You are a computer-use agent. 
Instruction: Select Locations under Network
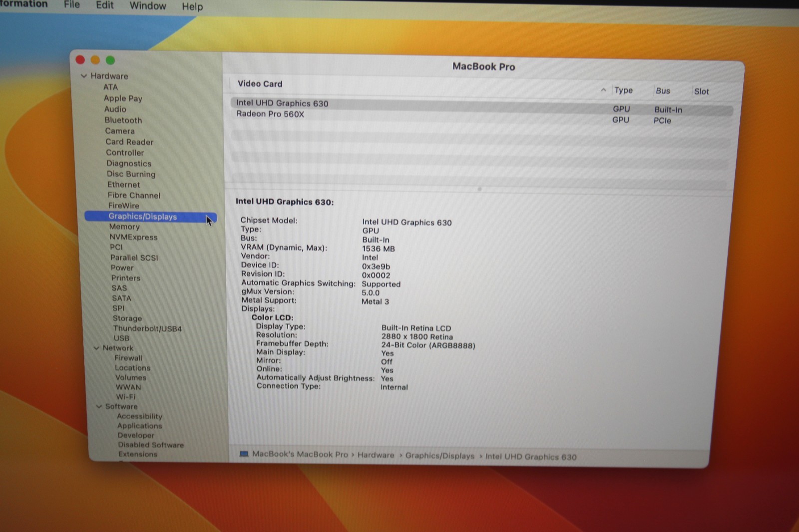(x=132, y=368)
